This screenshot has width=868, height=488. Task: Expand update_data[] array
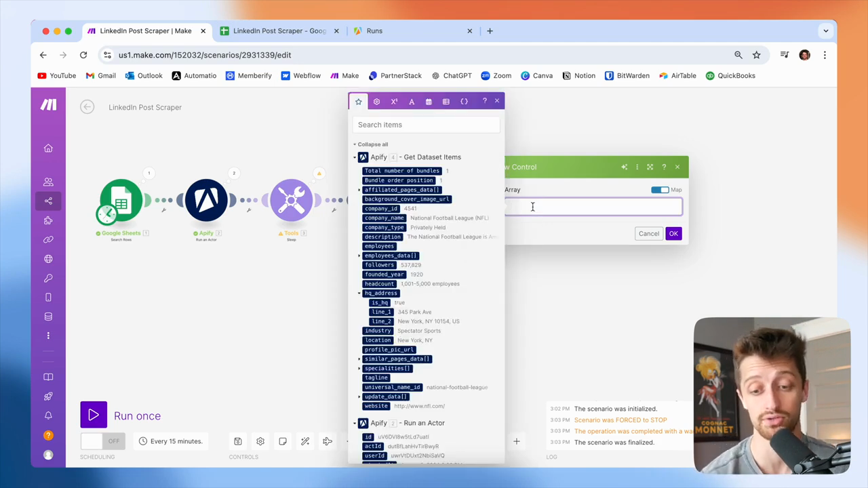359,396
